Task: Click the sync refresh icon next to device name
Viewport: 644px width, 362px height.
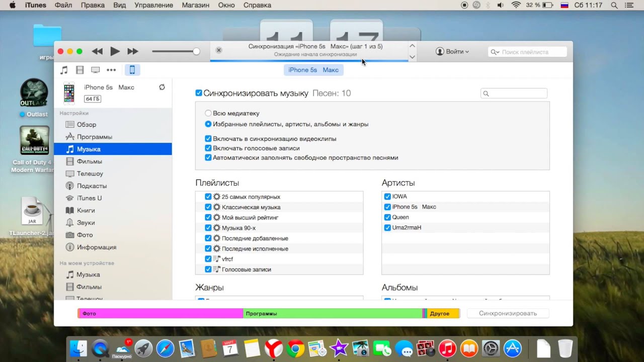Action: [162, 87]
